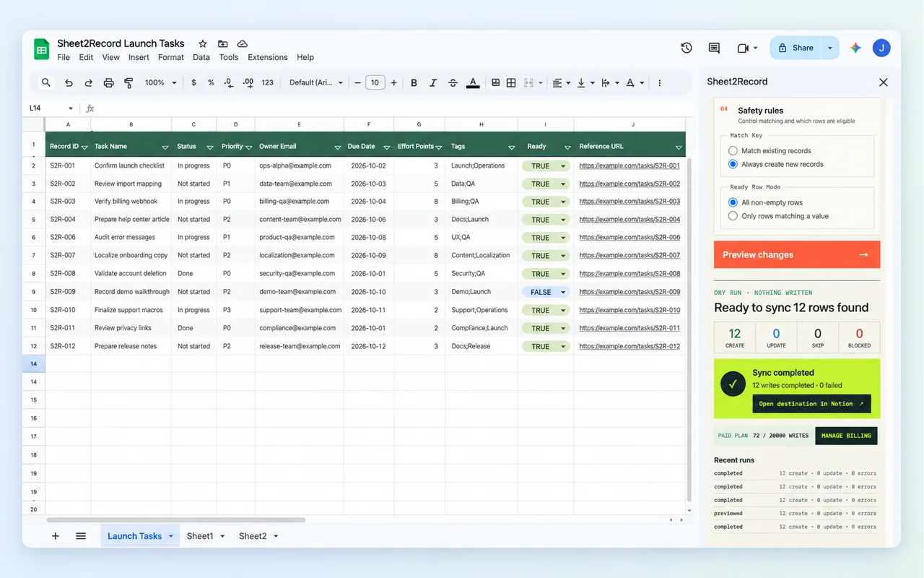This screenshot has height=578, width=924.
Task: Open the zoom 100% dropdown
Action: (160, 82)
